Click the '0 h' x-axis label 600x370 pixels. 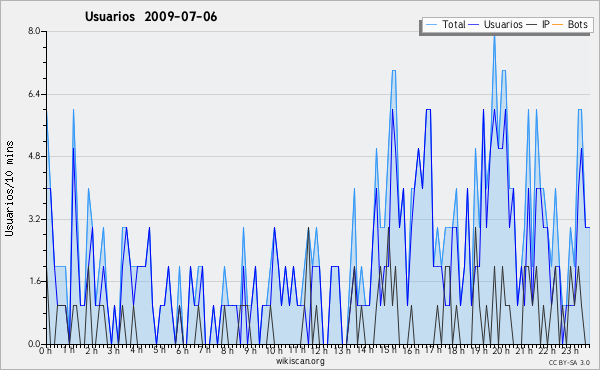[x=46, y=351]
